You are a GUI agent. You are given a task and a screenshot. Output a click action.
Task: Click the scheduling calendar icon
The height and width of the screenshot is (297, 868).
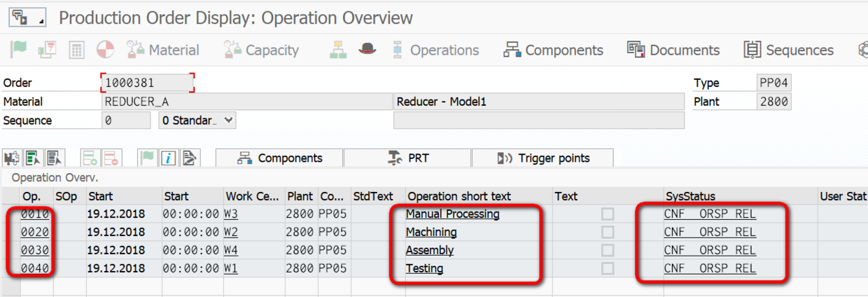(x=48, y=50)
